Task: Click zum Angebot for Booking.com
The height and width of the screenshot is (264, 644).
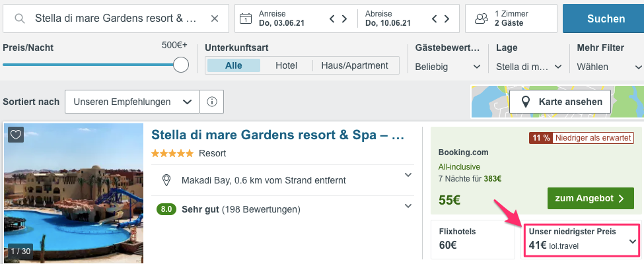Action: tap(590, 198)
